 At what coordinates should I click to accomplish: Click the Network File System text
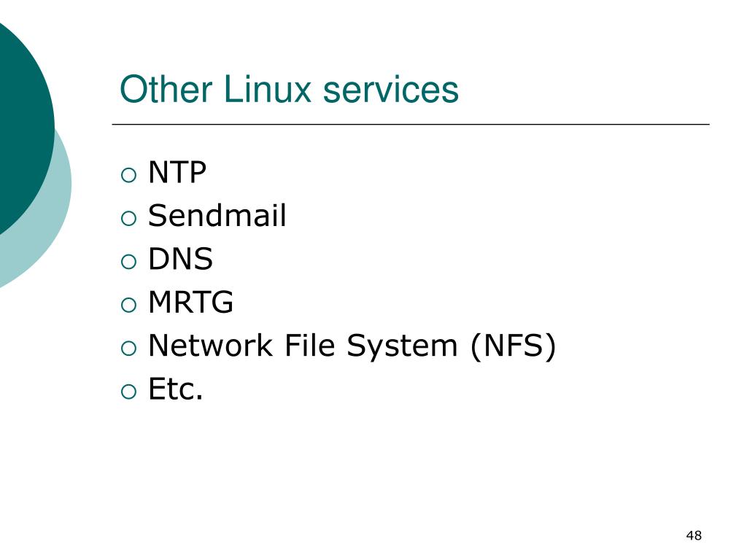tap(303, 346)
